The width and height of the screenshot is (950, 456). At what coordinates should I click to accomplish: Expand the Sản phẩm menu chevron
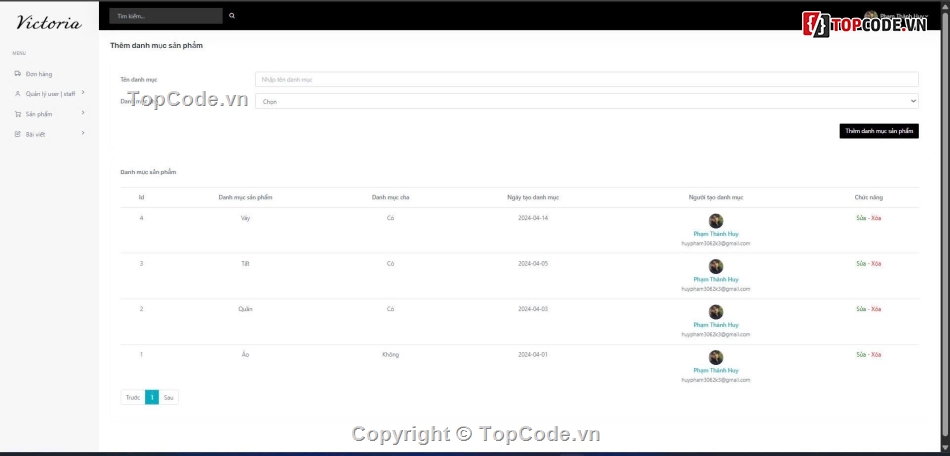coord(83,113)
